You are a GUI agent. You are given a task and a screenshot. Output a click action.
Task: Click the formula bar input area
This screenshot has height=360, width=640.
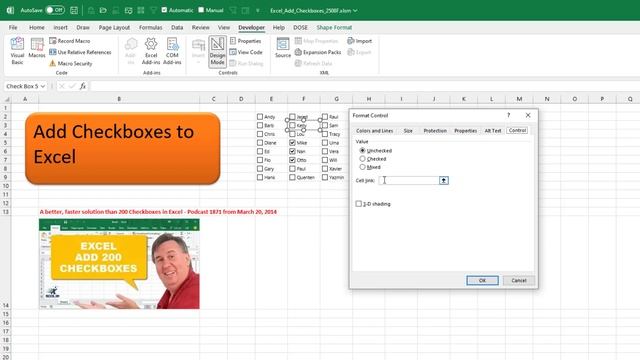tap(364, 86)
